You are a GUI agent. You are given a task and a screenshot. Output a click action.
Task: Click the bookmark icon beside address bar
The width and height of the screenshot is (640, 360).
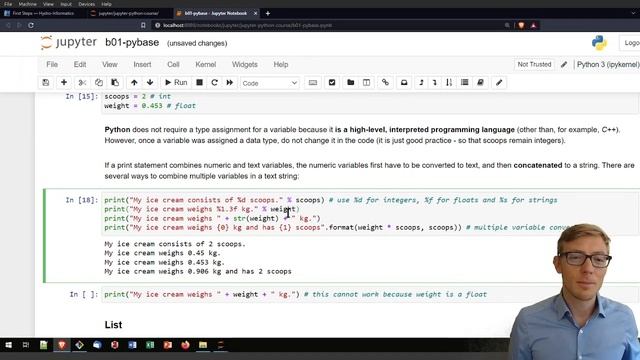click(x=143, y=25)
